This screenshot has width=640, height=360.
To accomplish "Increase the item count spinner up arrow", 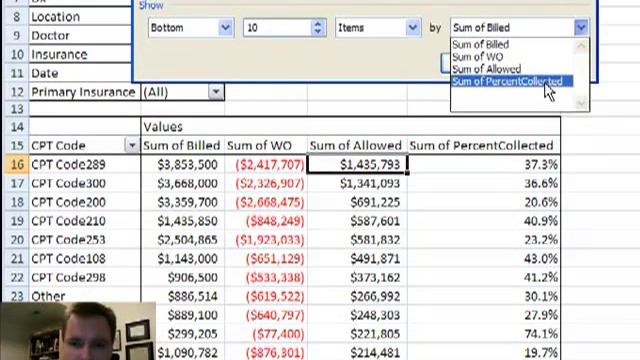I will [318, 23].
